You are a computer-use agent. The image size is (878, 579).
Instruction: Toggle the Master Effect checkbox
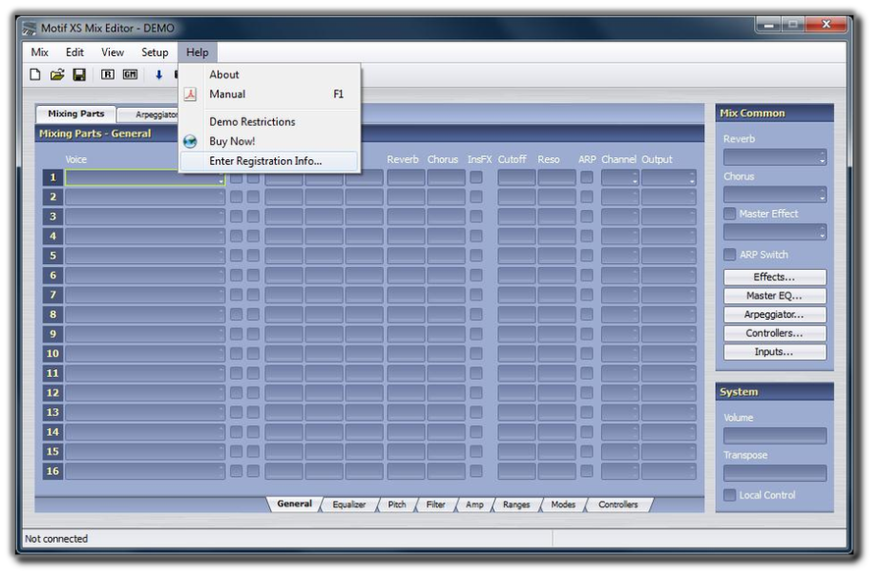(x=730, y=214)
